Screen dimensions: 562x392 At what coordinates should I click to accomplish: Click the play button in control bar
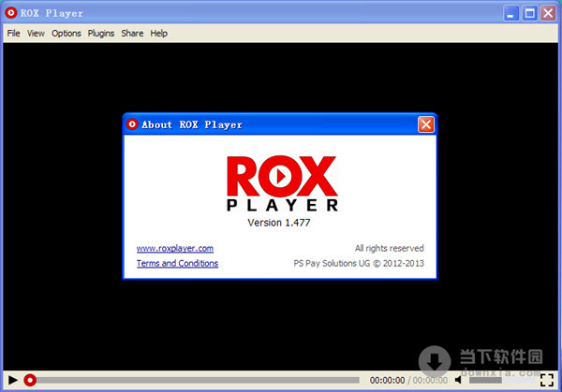(13, 380)
